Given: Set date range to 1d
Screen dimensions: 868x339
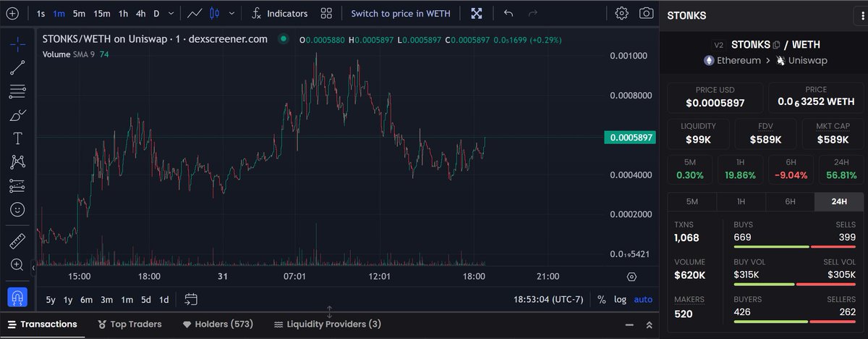Looking at the screenshot, I should pyautogui.click(x=164, y=299).
